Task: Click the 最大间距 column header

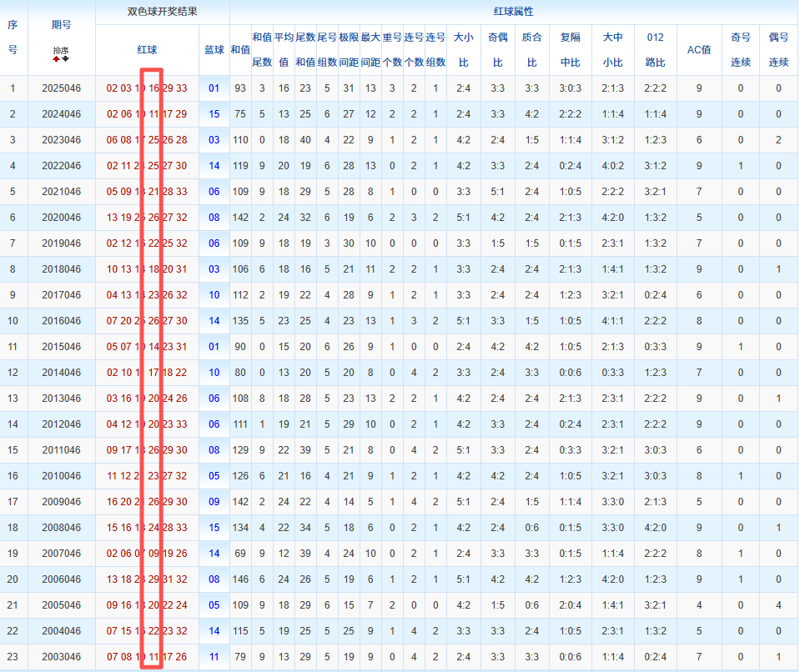Action: [x=370, y=49]
